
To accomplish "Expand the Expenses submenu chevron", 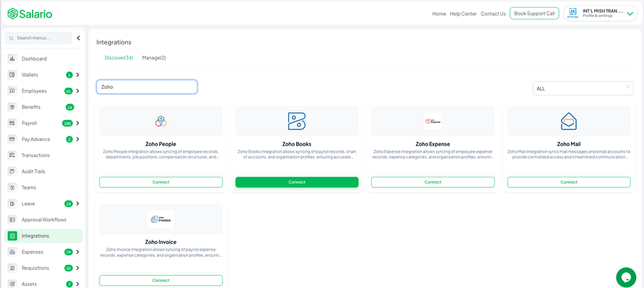I will (77, 252).
